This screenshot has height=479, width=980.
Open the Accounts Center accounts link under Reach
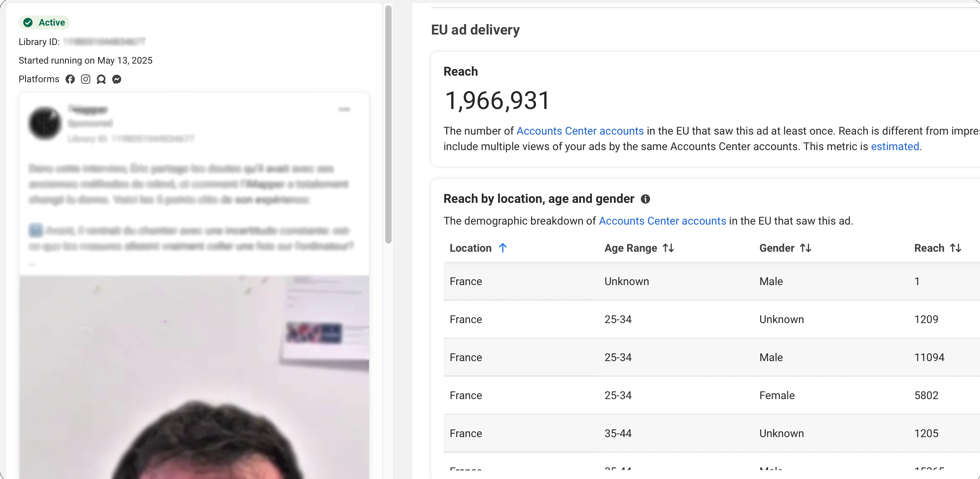(x=580, y=131)
